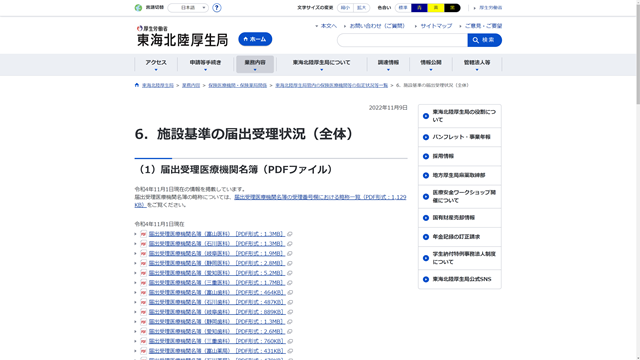
Task: Open 届出受理医療機関名簿（富山薬局） link
Action: pyautogui.click(x=217, y=351)
